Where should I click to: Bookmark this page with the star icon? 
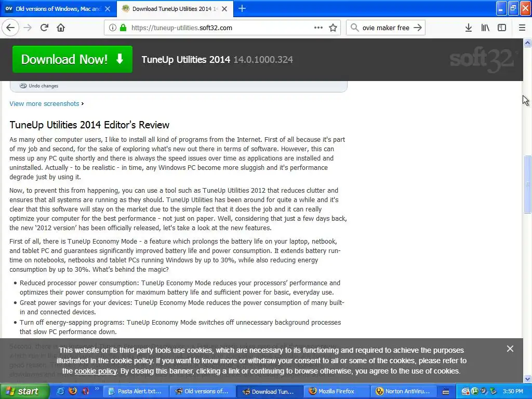[x=333, y=28]
